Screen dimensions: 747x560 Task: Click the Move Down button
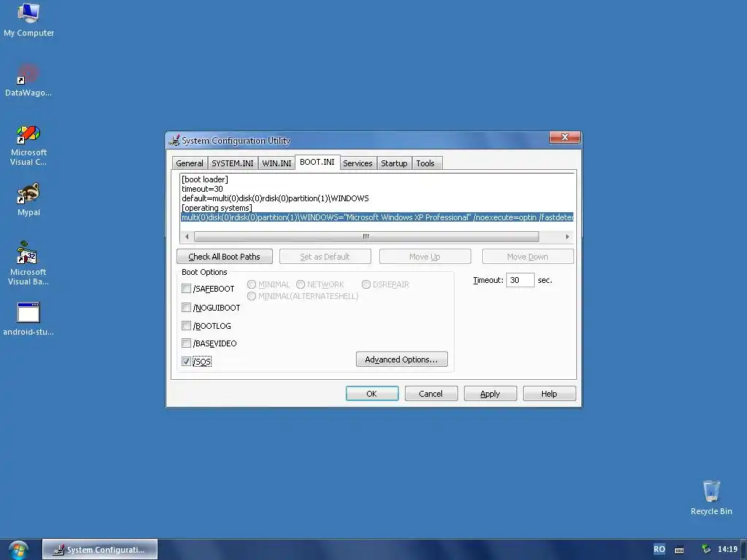(528, 257)
